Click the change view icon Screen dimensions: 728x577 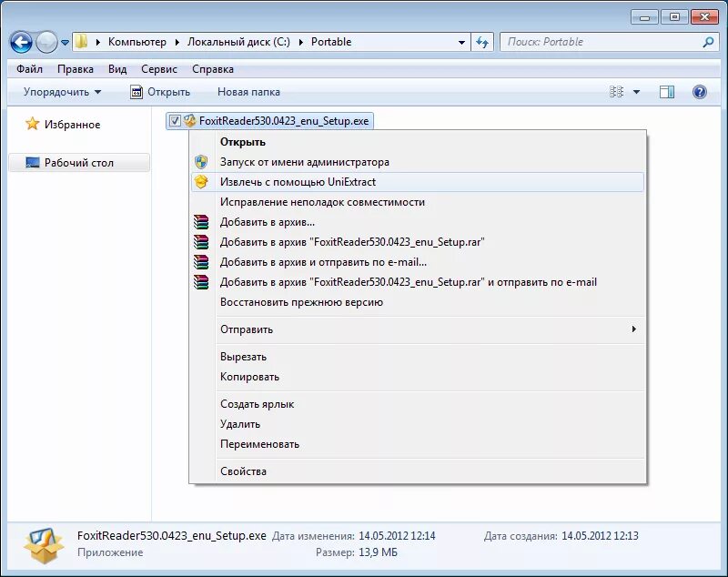pyautogui.click(x=616, y=92)
